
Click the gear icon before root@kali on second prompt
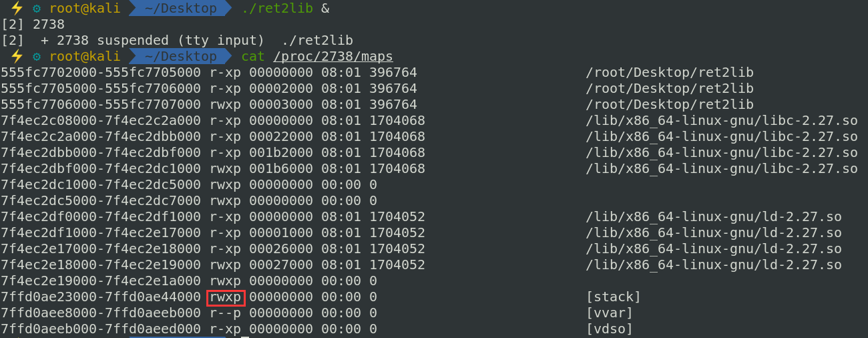tap(36, 57)
